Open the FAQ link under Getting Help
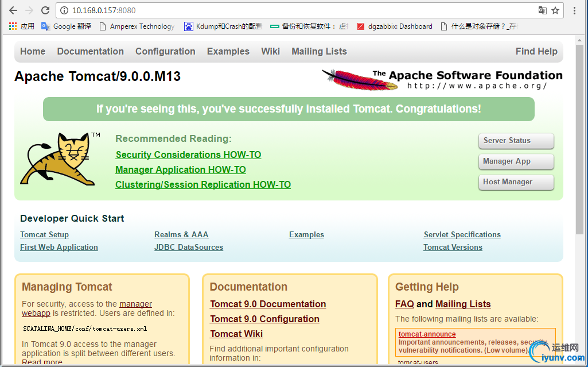 click(x=404, y=304)
